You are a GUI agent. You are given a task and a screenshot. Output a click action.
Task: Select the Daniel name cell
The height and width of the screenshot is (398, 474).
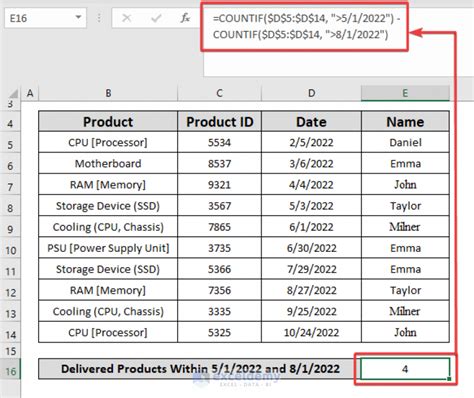(405, 143)
